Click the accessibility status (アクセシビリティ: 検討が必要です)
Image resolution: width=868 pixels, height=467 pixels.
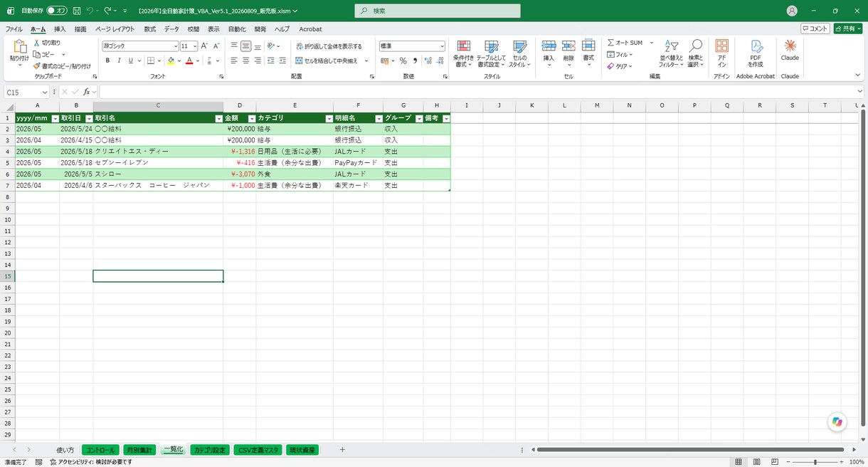pyautogui.click(x=90, y=462)
